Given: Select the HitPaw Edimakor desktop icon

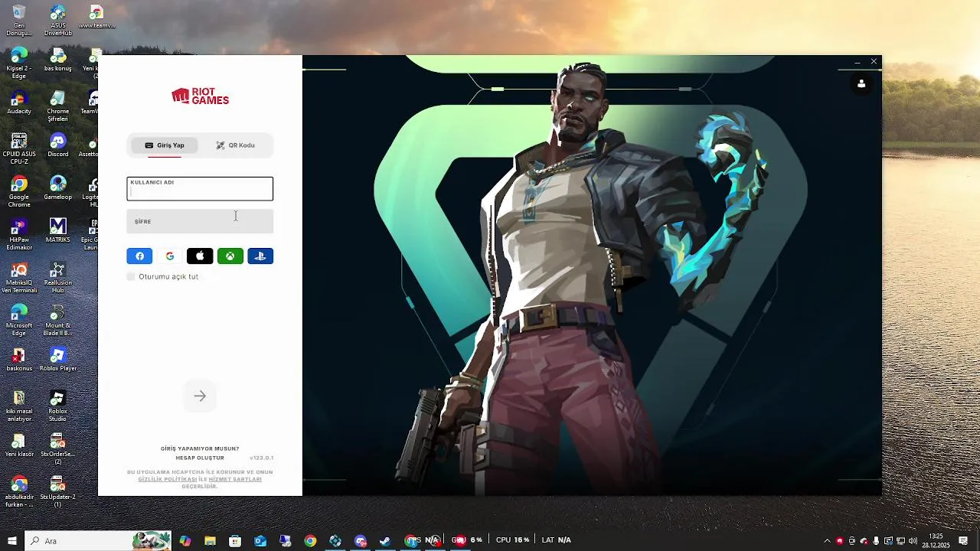Looking at the screenshot, I should point(19,235).
